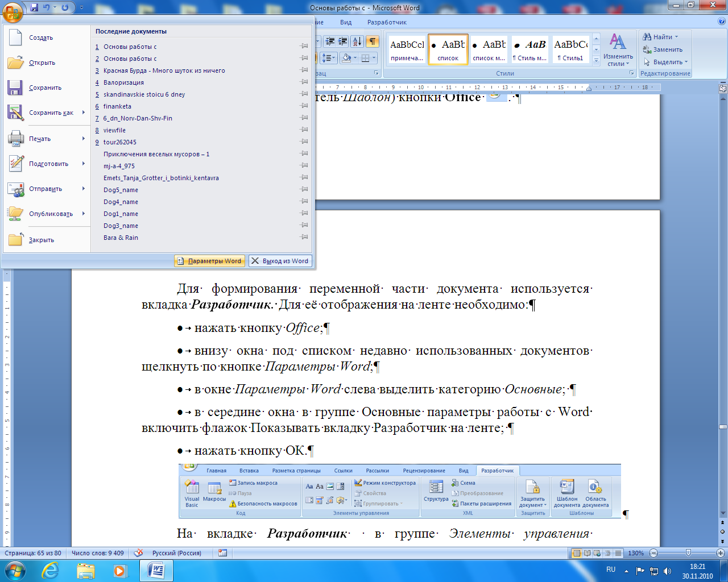Screen dimensions: 728x582
Task: Expand 'Опубликовать' submenu arrow
Action: [84, 214]
